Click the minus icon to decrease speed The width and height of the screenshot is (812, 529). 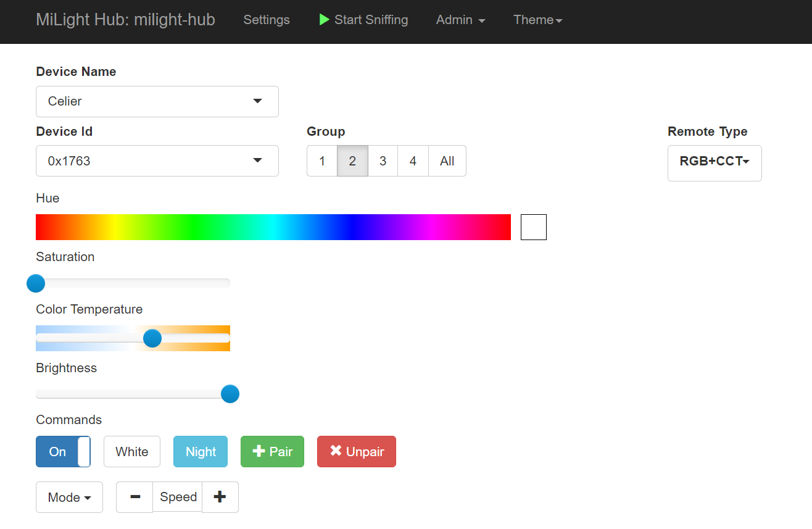coord(135,498)
